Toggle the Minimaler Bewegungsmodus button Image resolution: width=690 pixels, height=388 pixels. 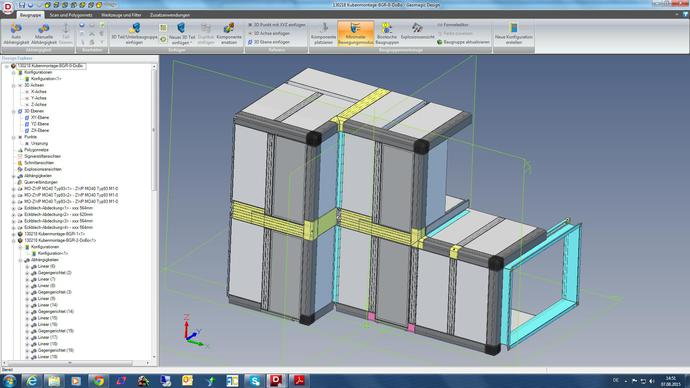coord(356,33)
